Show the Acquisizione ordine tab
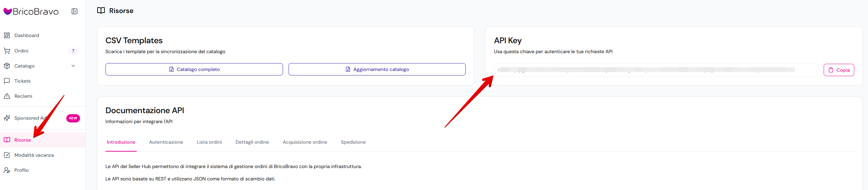 pyautogui.click(x=305, y=142)
